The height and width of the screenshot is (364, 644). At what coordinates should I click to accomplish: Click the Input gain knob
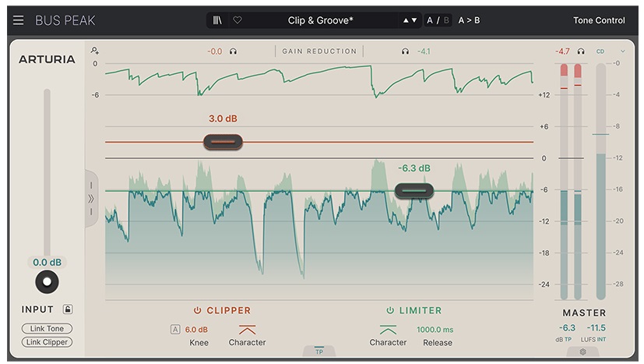point(47,281)
